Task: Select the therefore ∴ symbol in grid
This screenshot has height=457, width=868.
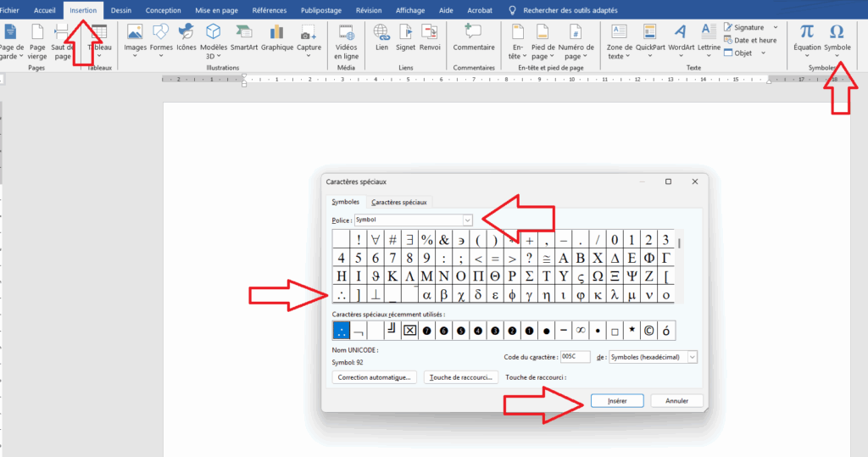Action: tap(341, 295)
